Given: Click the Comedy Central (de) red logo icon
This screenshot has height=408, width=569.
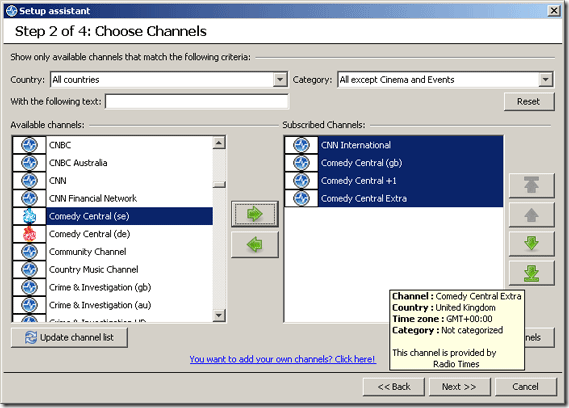Looking at the screenshot, I should (x=29, y=234).
